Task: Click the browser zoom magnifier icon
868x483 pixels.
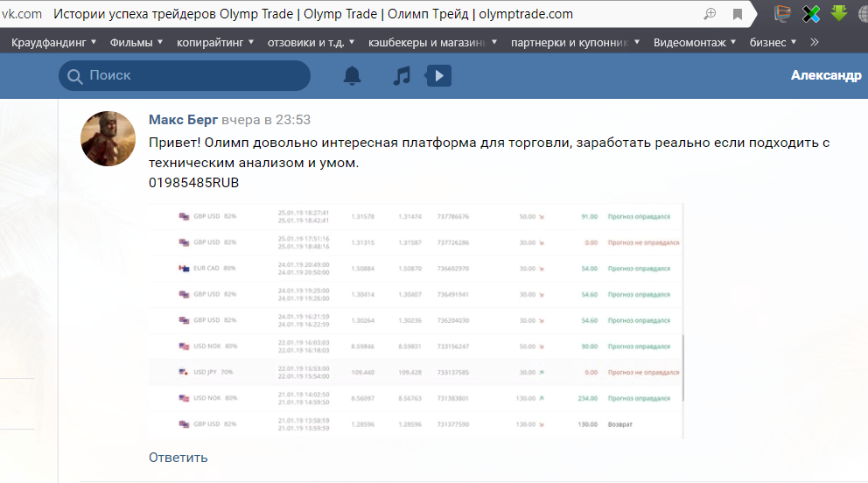Action: tap(710, 14)
